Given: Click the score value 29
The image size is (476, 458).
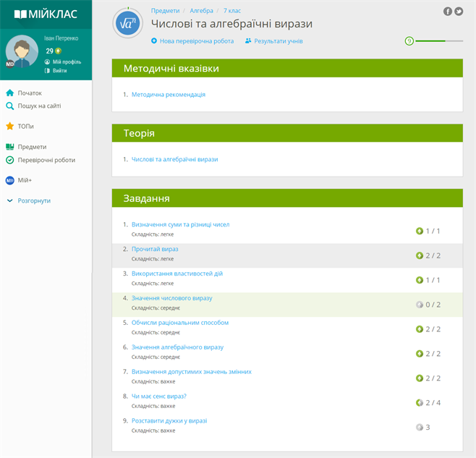Looking at the screenshot, I should point(49,51).
